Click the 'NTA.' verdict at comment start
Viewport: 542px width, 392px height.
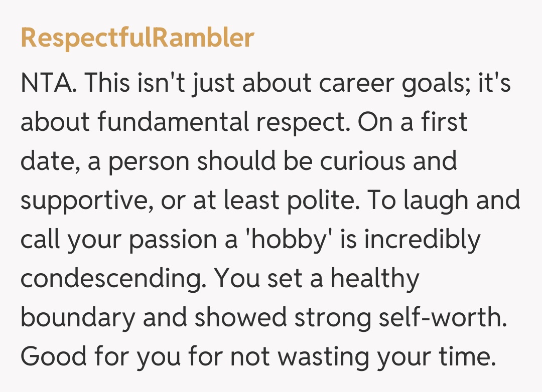tap(49, 83)
